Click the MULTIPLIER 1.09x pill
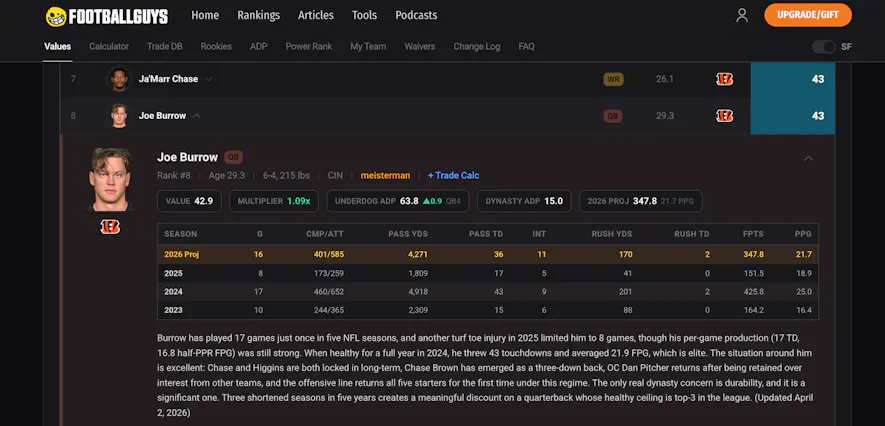The width and height of the screenshot is (885, 426). 274,201
